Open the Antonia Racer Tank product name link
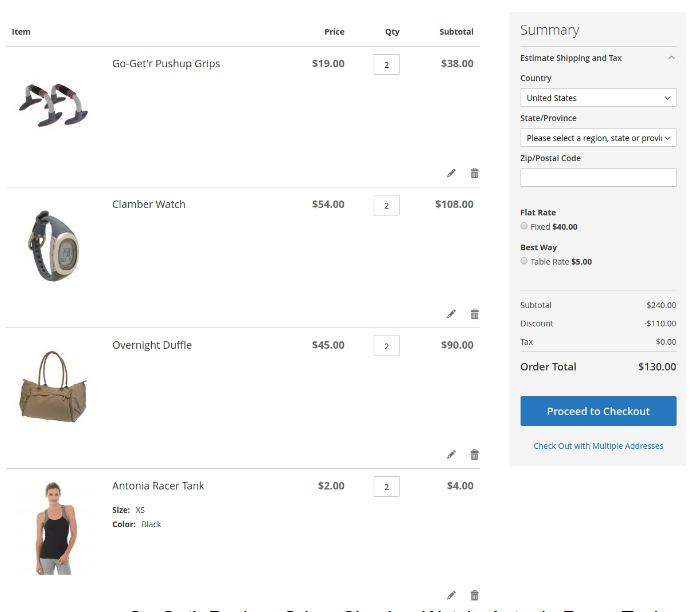Image resolution: width=689 pixels, height=612 pixels. pyautogui.click(x=158, y=486)
